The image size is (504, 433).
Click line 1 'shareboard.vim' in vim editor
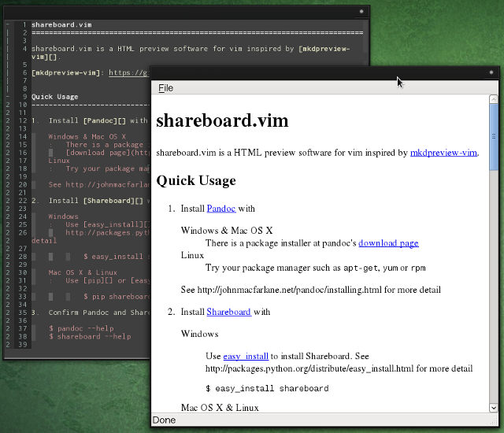tap(61, 24)
